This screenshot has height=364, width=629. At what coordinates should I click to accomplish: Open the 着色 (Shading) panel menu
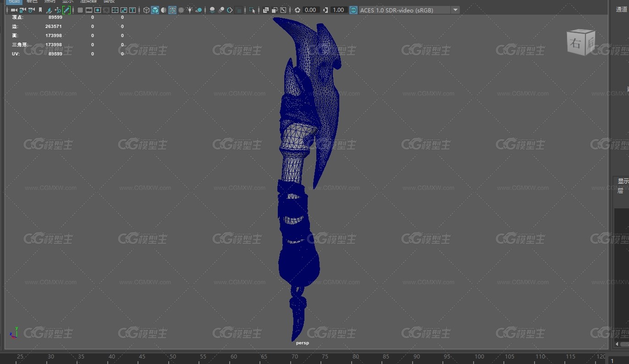point(32,1)
